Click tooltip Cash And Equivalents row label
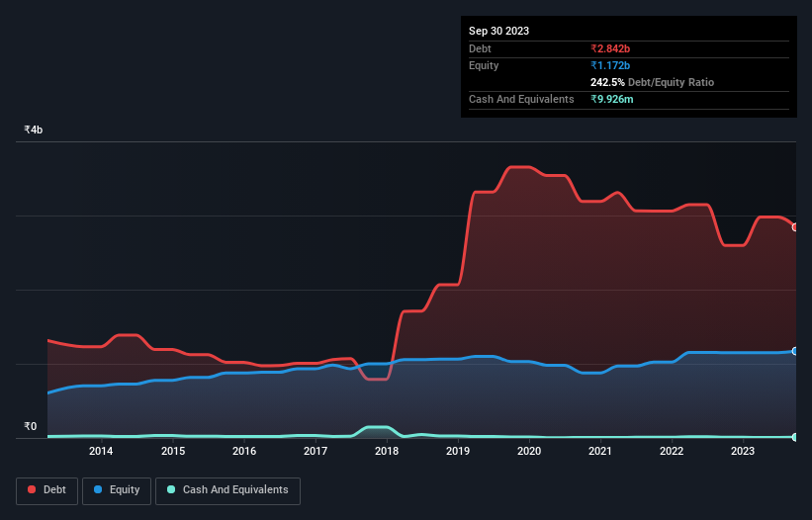This screenshot has height=520, width=812. point(521,99)
